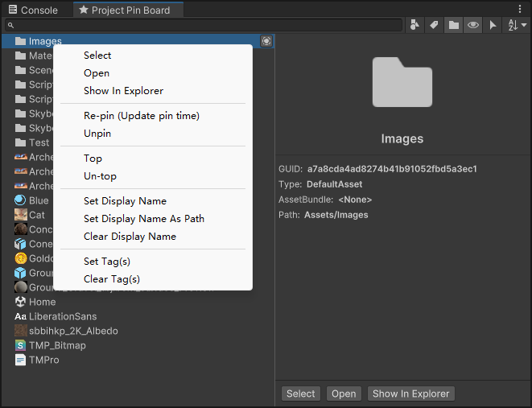Click the Blue moon-shaped asset icon
This screenshot has height=408, width=532.
pyautogui.click(x=20, y=200)
